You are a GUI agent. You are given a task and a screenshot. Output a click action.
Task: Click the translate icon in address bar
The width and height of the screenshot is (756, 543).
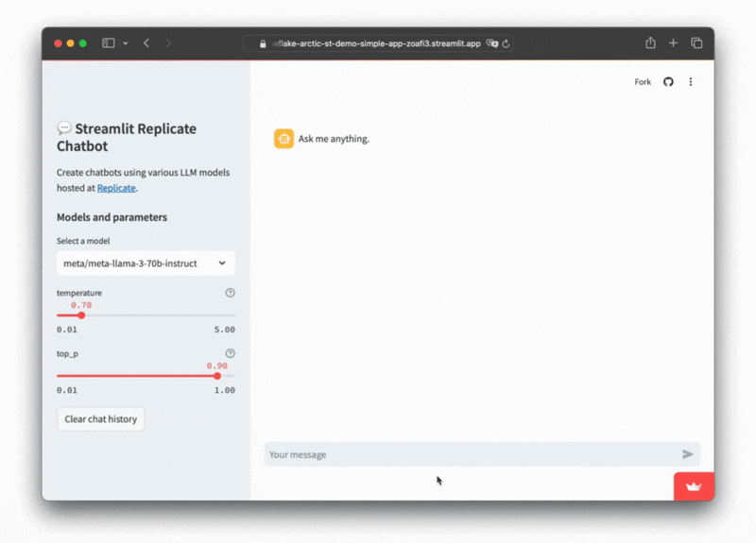[x=491, y=43]
